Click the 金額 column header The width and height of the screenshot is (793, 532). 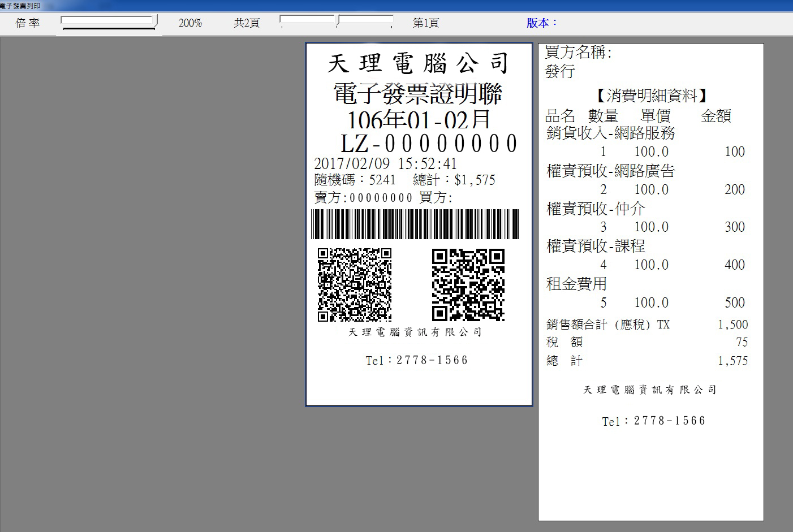coord(716,116)
